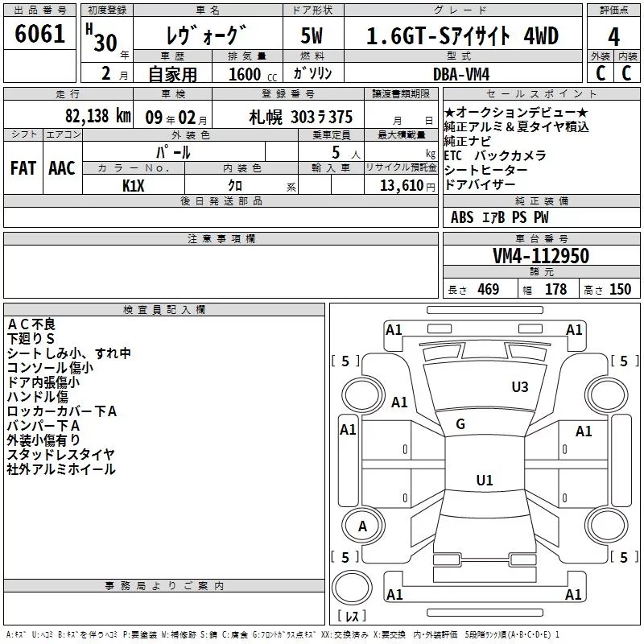The width and height of the screenshot is (644, 644).
Task: Click the air conditioner value AAC
Action: pos(62,168)
